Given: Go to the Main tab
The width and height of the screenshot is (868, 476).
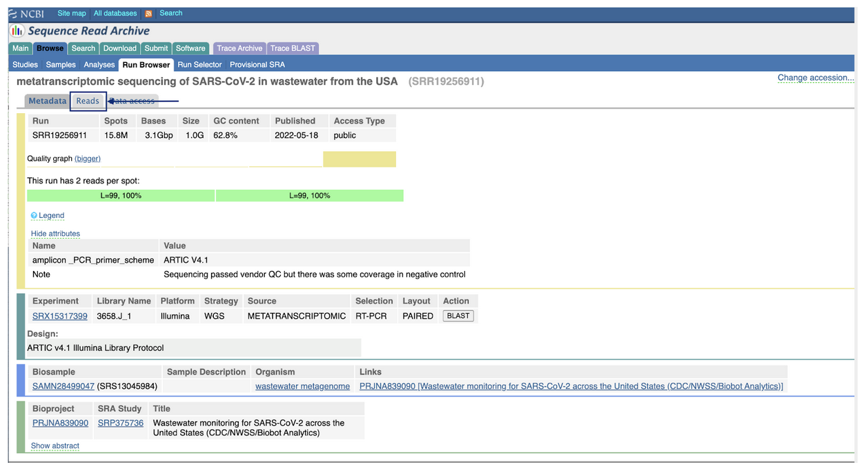Looking at the screenshot, I should pos(21,48).
